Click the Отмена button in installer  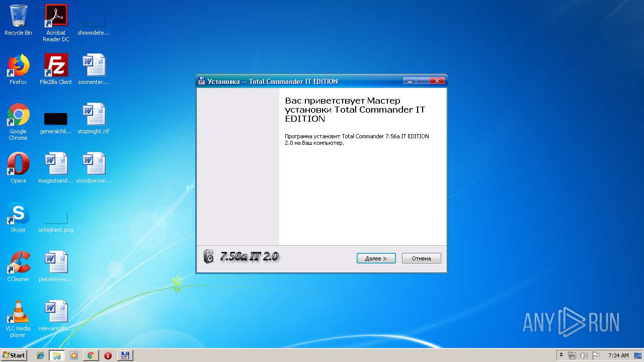[x=421, y=258]
